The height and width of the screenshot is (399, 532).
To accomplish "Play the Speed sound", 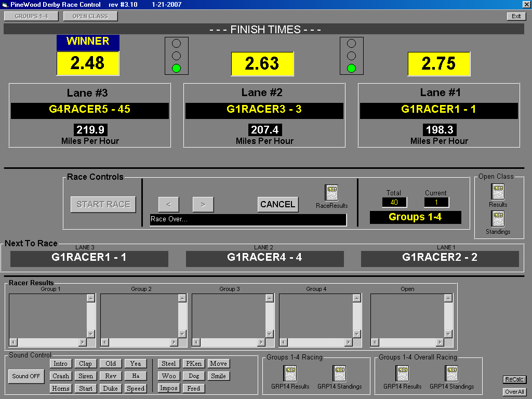I will (136, 389).
